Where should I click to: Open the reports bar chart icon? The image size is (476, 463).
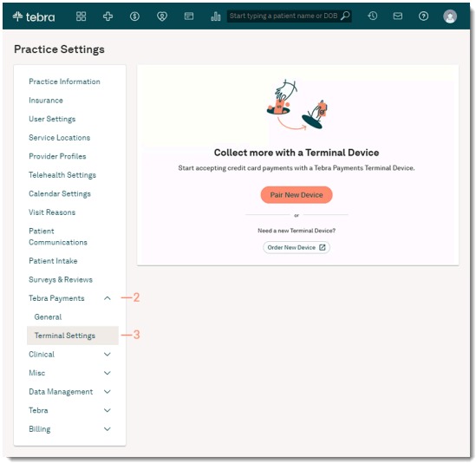[215, 16]
